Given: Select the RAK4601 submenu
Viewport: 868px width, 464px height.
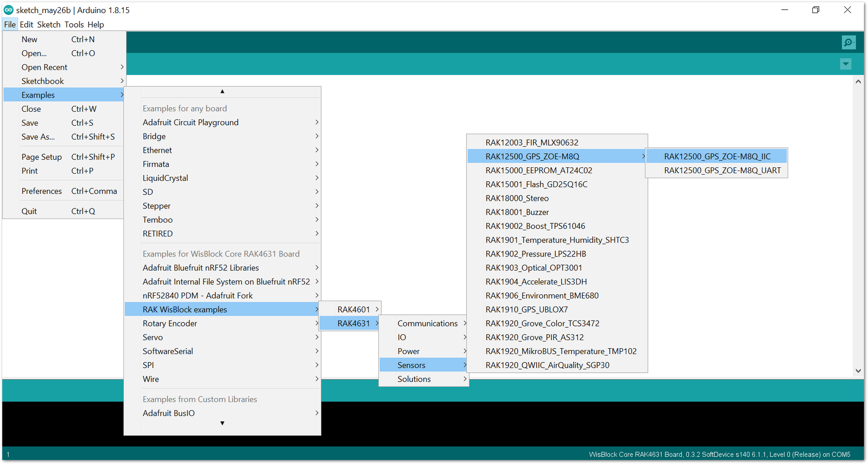Looking at the screenshot, I should coord(350,309).
